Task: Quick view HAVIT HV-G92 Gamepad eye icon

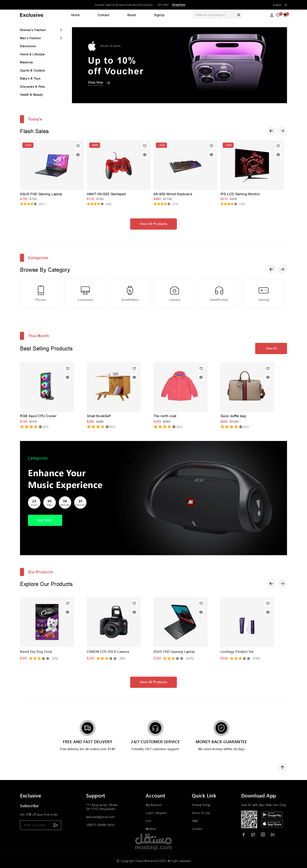Action: pyautogui.click(x=145, y=155)
